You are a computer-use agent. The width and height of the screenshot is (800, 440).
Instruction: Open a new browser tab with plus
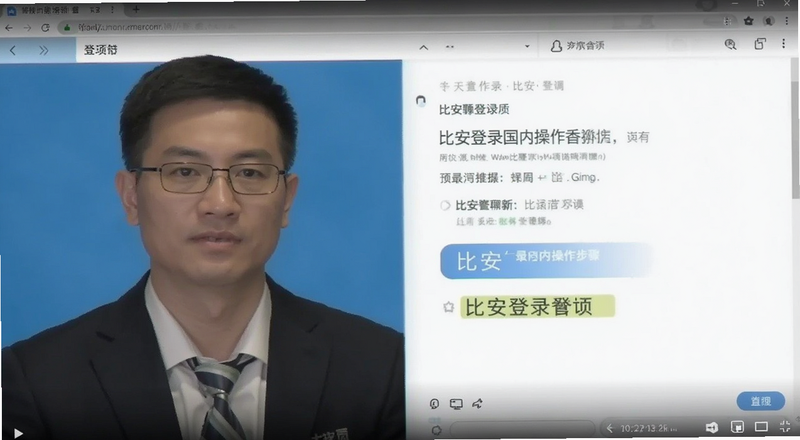[x=136, y=9]
